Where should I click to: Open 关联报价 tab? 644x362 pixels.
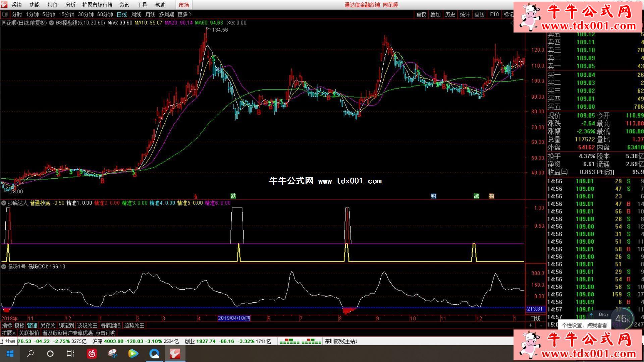pyautogui.click(x=29, y=333)
